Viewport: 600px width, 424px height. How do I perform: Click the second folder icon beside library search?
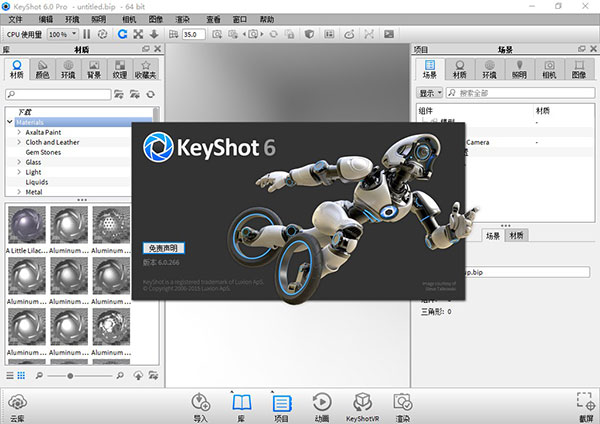click(135, 94)
